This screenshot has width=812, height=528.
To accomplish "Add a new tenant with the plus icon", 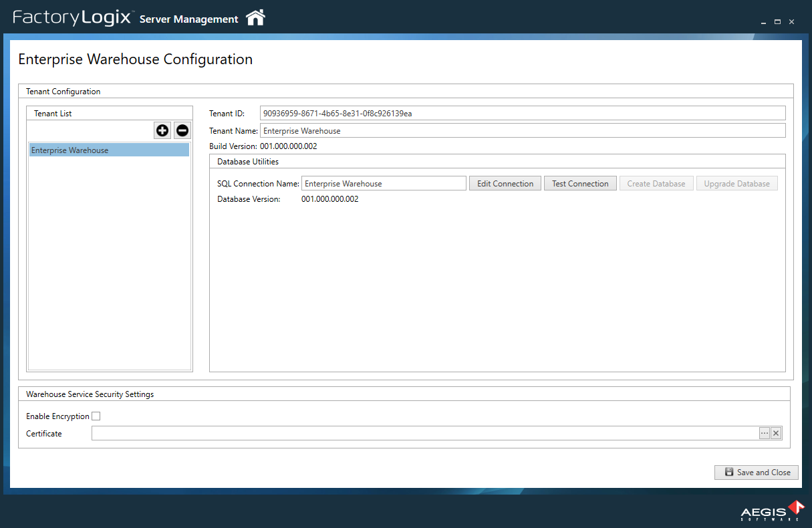I will point(162,130).
